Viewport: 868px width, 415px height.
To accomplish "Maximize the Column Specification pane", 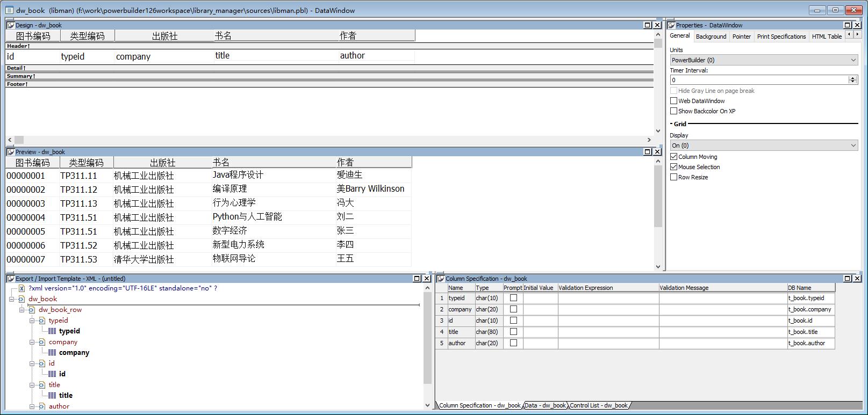I will click(847, 279).
